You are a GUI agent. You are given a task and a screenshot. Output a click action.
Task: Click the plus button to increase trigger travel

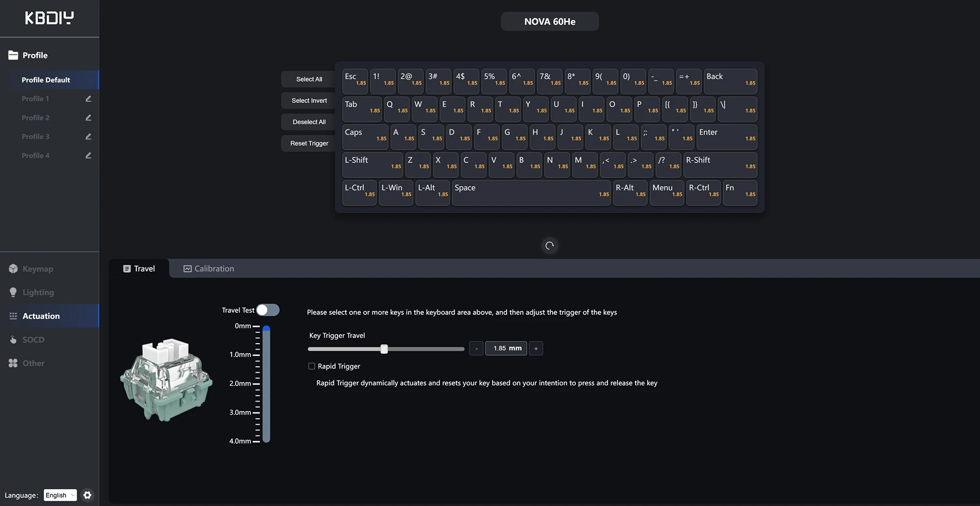click(x=536, y=349)
